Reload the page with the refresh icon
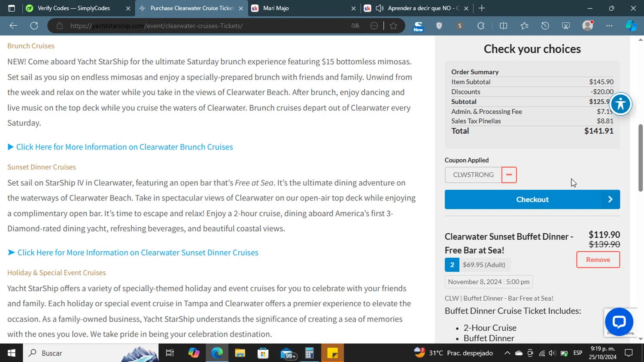This screenshot has height=362, width=644. point(34,26)
